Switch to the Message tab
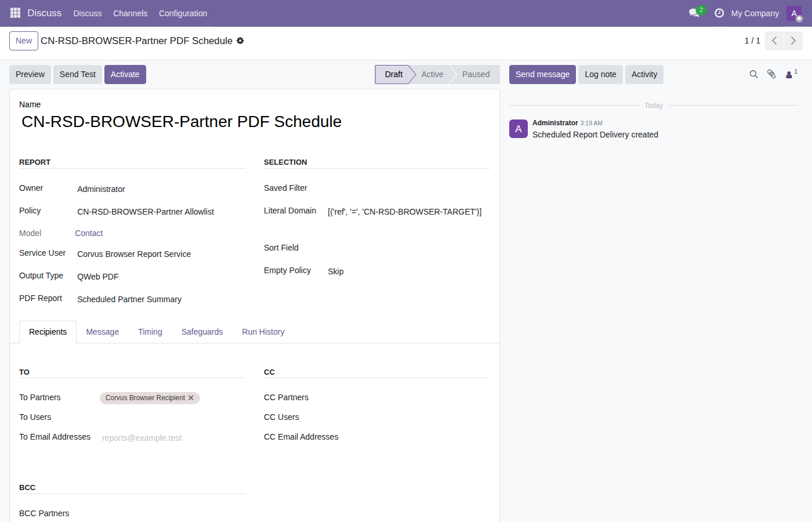The height and width of the screenshot is (522, 812). tap(103, 332)
